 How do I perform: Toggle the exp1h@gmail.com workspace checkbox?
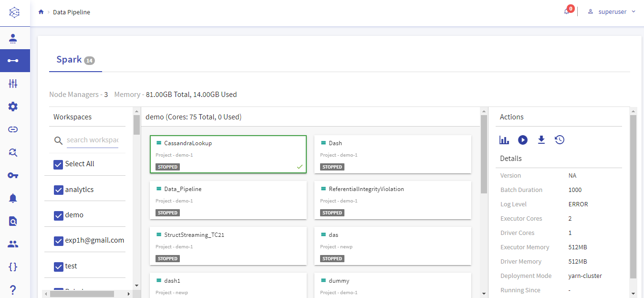58,241
